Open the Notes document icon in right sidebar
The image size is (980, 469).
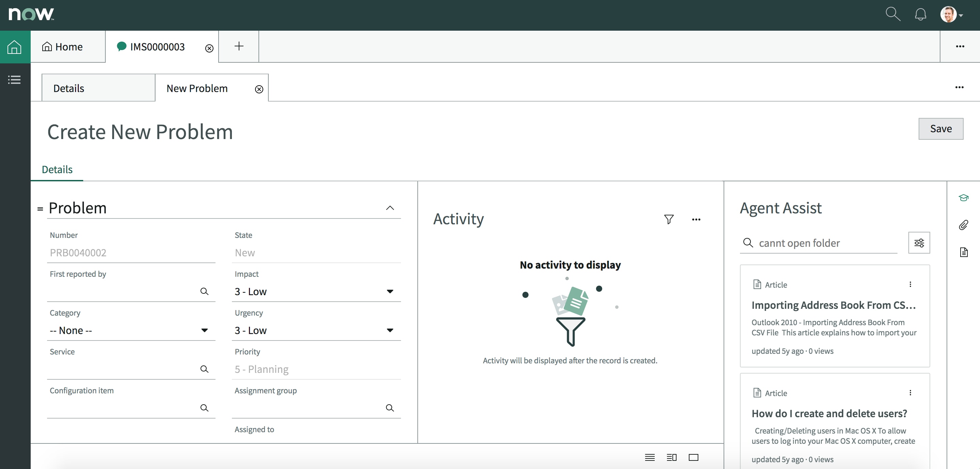964,252
